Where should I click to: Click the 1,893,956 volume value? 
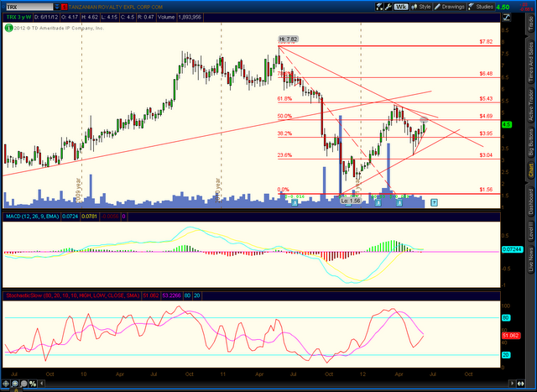[190, 17]
